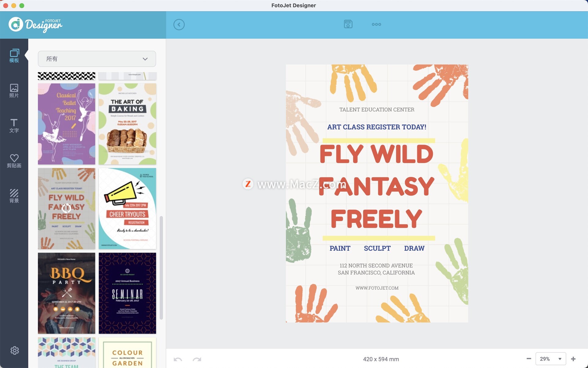The width and height of the screenshot is (588, 368).
Task: Pick the Cheer Tryouts template
Action: (127, 208)
